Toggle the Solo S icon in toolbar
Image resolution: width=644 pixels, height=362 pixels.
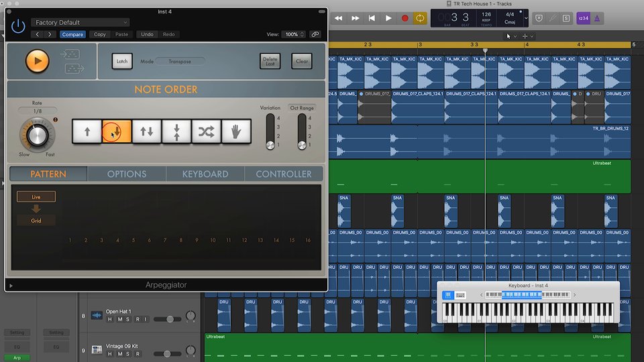pyautogui.click(x=566, y=18)
